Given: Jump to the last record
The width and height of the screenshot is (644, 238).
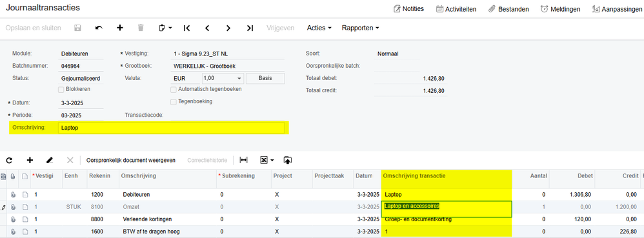Looking at the screenshot, I should 250,28.
